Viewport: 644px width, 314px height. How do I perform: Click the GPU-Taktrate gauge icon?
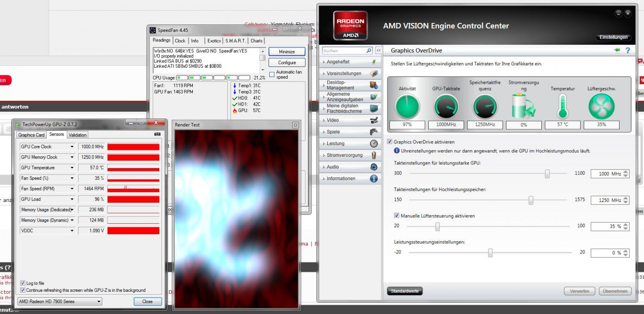click(x=446, y=107)
